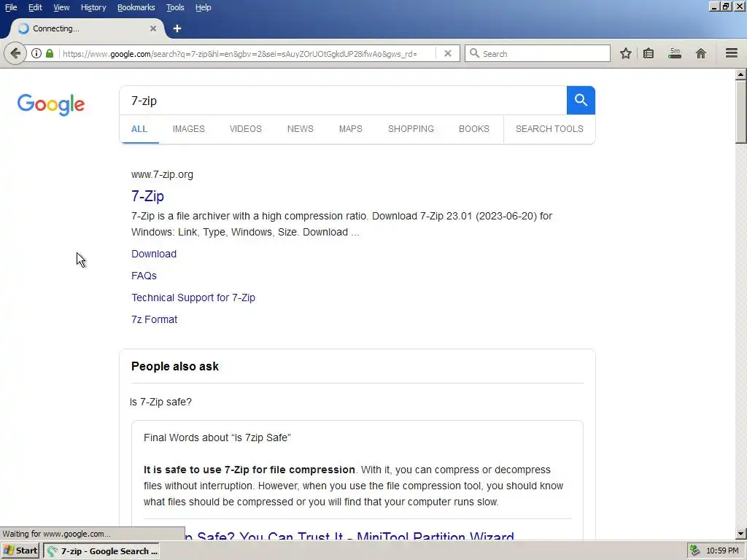Open the FAQs sitelink
This screenshot has width=747, height=560.
coord(144,276)
